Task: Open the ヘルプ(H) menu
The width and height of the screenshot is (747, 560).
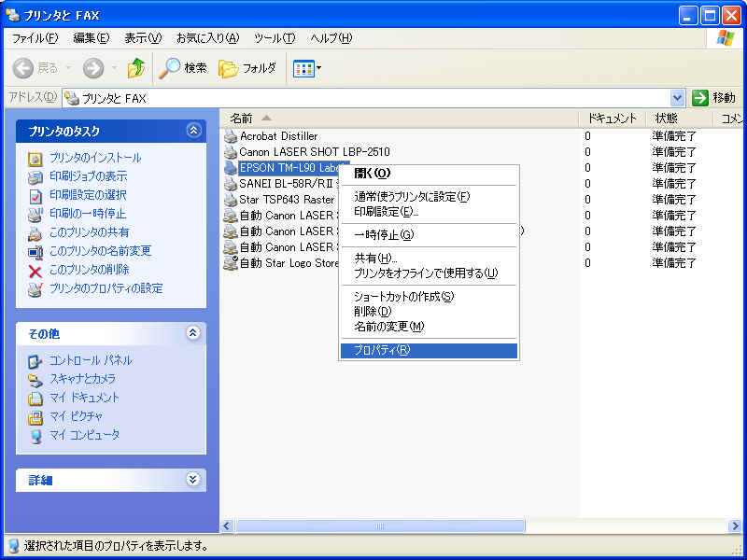Action: [331, 38]
